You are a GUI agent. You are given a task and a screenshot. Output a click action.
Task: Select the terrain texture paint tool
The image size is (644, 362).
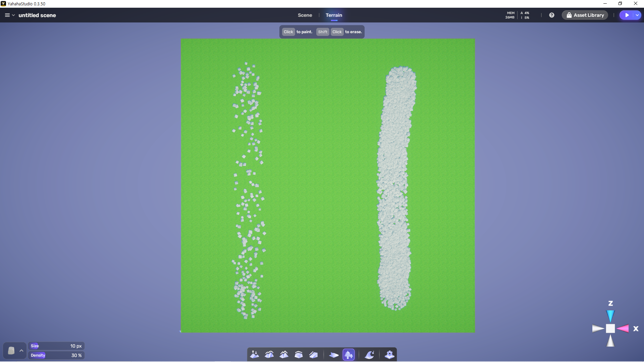coord(334,355)
